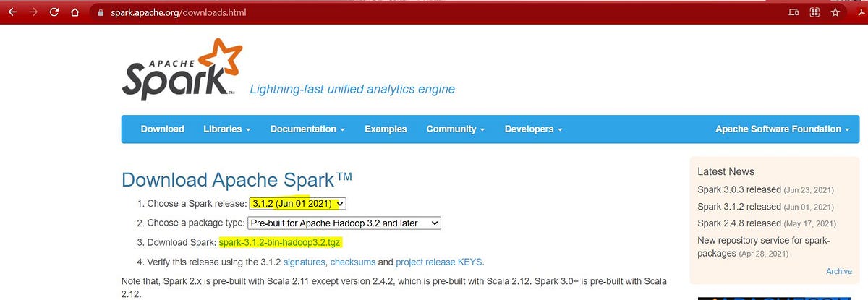The height and width of the screenshot is (300, 868).
Task: Click the Apache Spark logo
Action: tap(183, 69)
